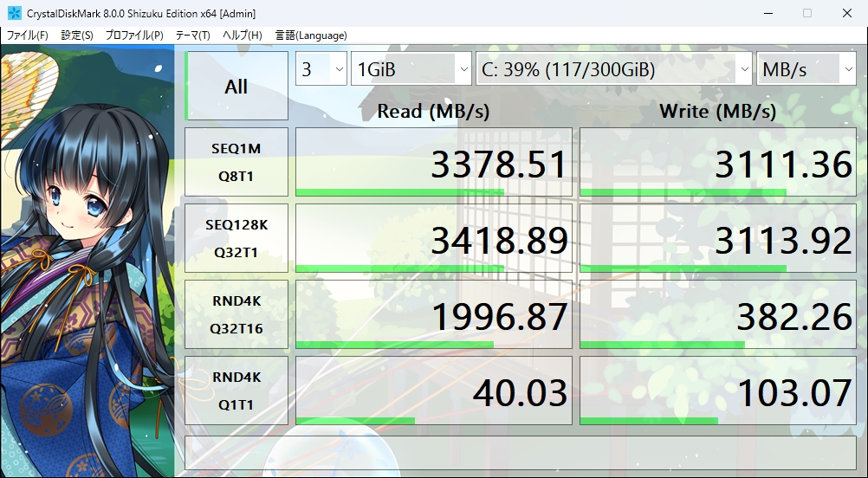This screenshot has height=478, width=868.
Task: Click the SEQ1M read value 3378.51
Action: coord(434,162)
